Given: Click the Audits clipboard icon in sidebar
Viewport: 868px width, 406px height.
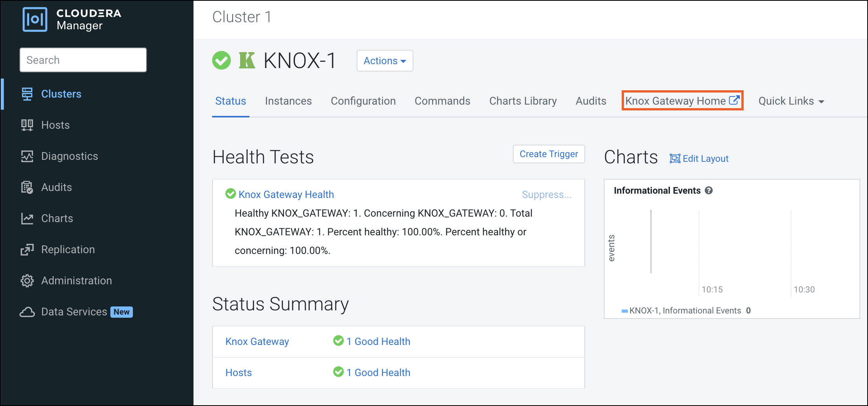Looking at the screenshot, I should point(27,187).
